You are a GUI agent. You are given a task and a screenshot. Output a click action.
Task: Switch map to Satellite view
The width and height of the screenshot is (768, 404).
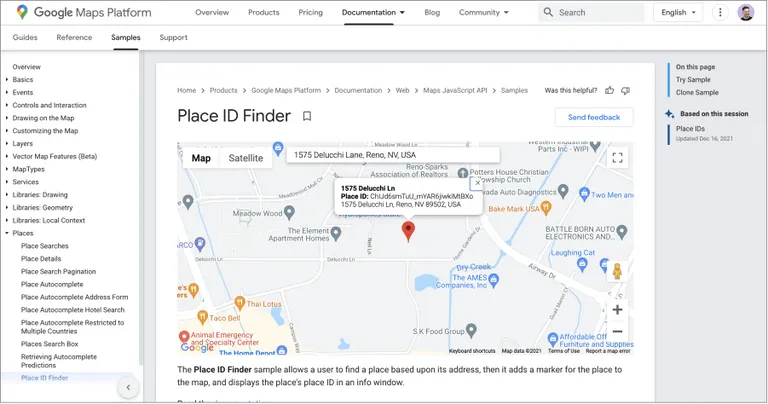(x=246, y=158)
